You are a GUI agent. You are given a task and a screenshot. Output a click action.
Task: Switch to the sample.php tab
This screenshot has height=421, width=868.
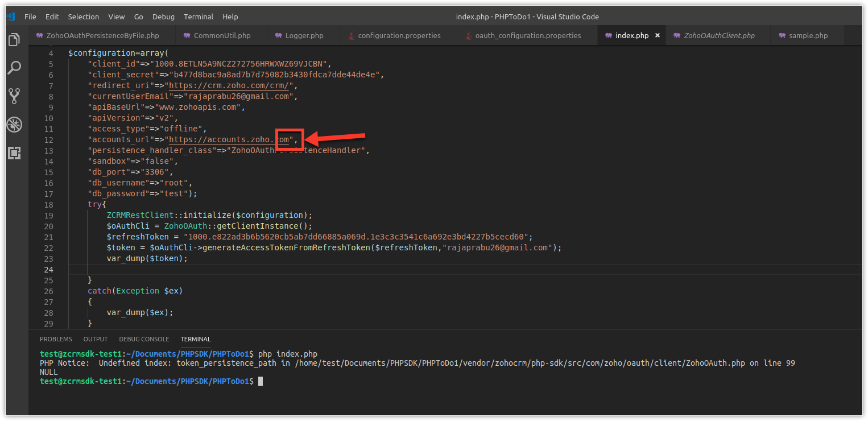808,35
